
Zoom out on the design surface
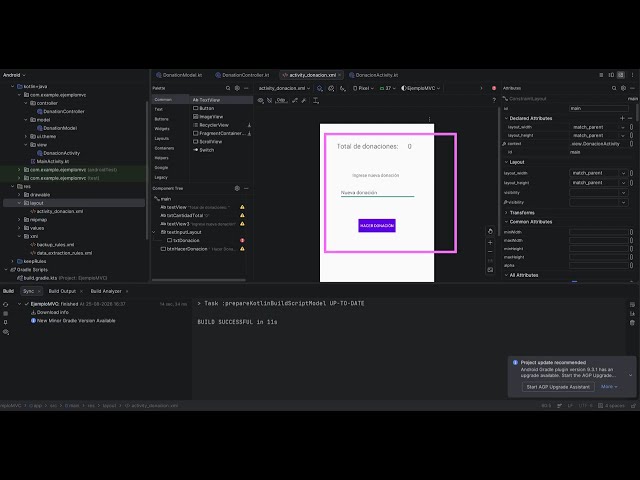(x=490, y=252)
